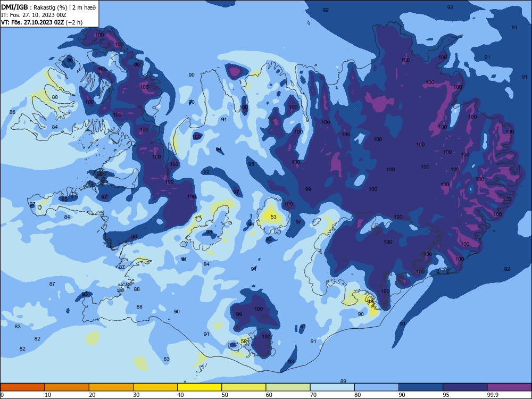Viewport: 532px width, 399px height.
Task: Click the 48 humidity value in the southeast
Action: click(370, 301)
